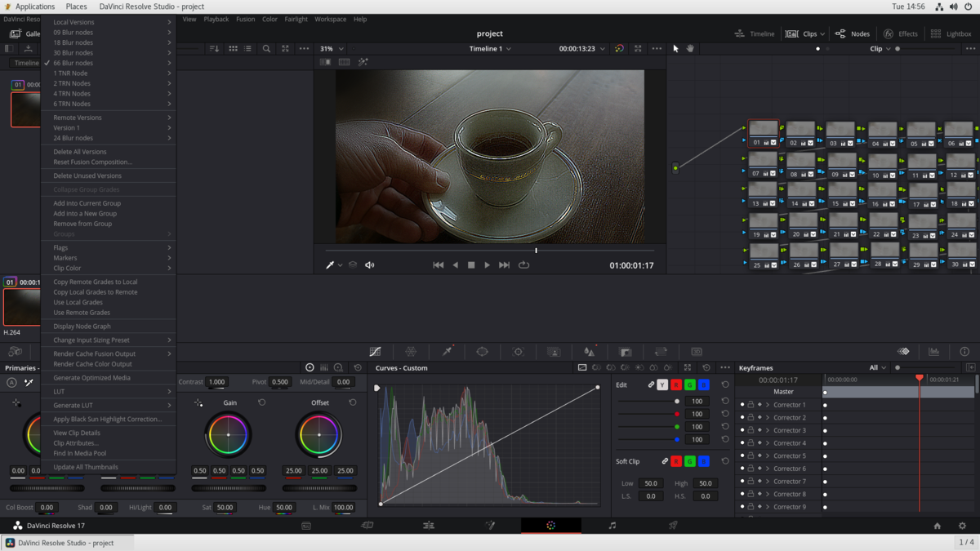The height and width of the screenshot is (551, 980).
Task: Open the Deliver page rocket icon
Action: click(x=673, y=526)
